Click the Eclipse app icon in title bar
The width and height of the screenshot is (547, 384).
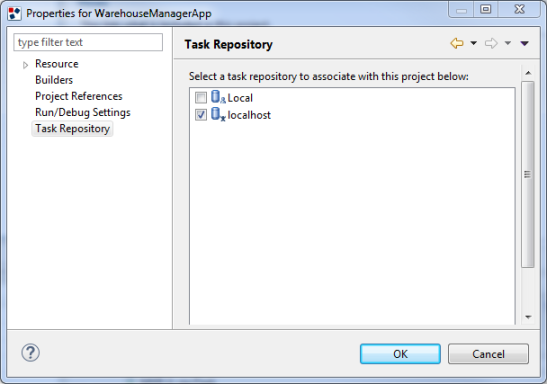point(14,13)
